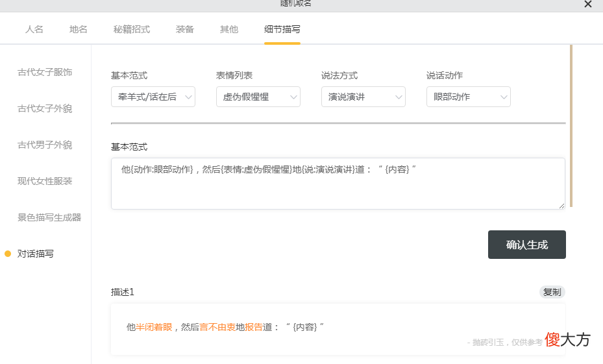Click the 确认生成 button
This screenshot has width=603, height=364.
[x=527, y=245]
